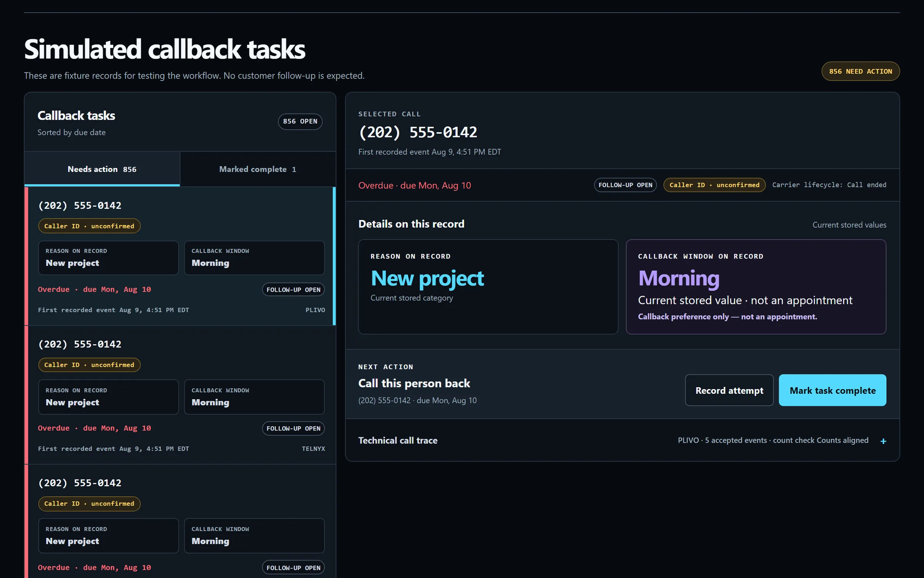Click FOLLOW-UP OPEN badge in selected call header
The width and height of the screenshot is (924, 578).
(625, 185)
